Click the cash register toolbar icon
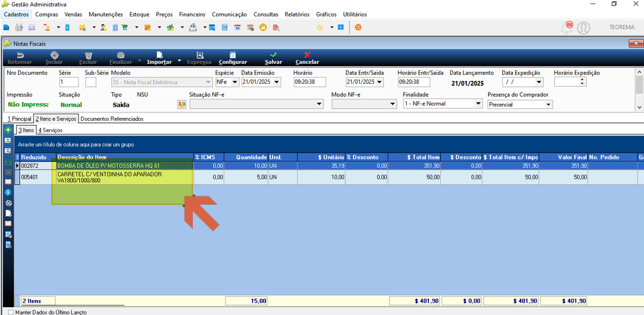The height and width of the screenshot is (315, 644). pos(193,28)
